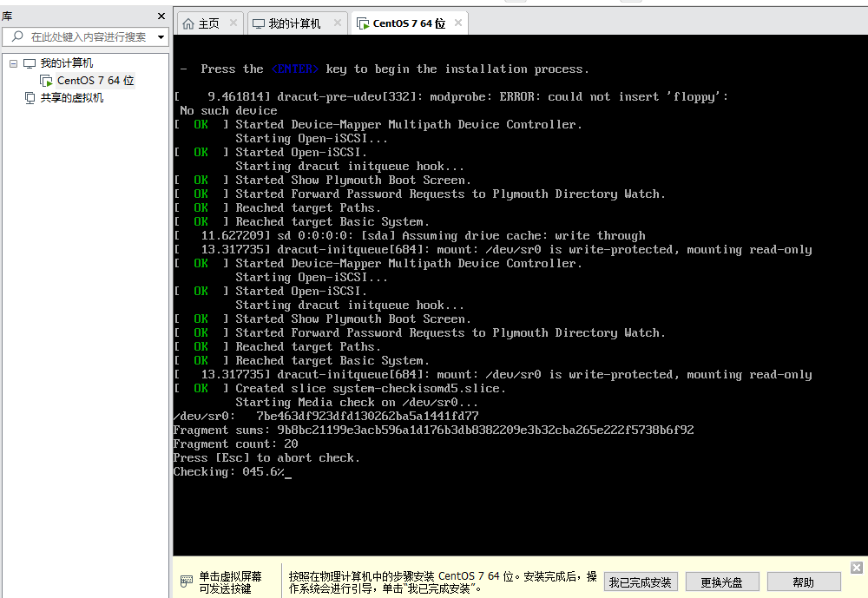Collapse the 我的计算机 tree node
Image resolution: width=868 pixels, height=598 pixels.
(13, 63)
